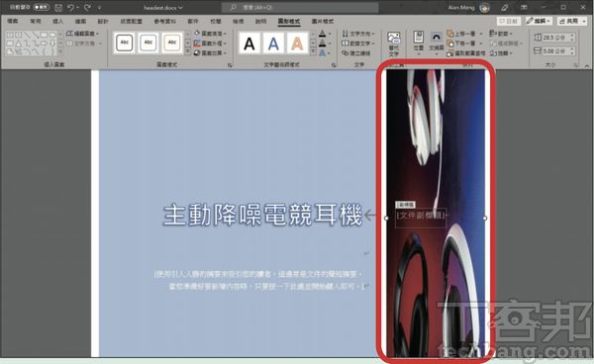Switch to the 圖片格式 (Picture Format) tab
The image size is (594, 364).
click(323, 21)
